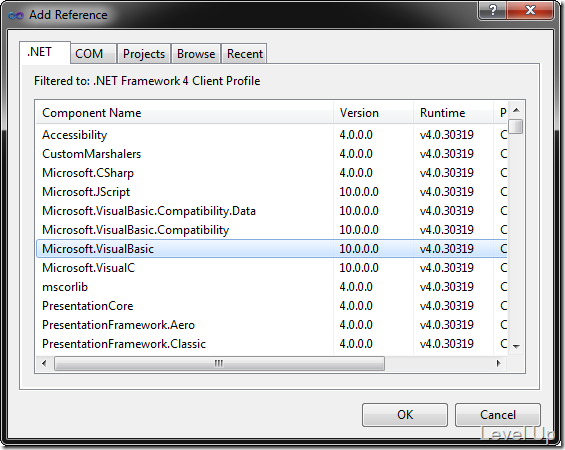
Task: Open the Projects tab
Action: (144, 54)
